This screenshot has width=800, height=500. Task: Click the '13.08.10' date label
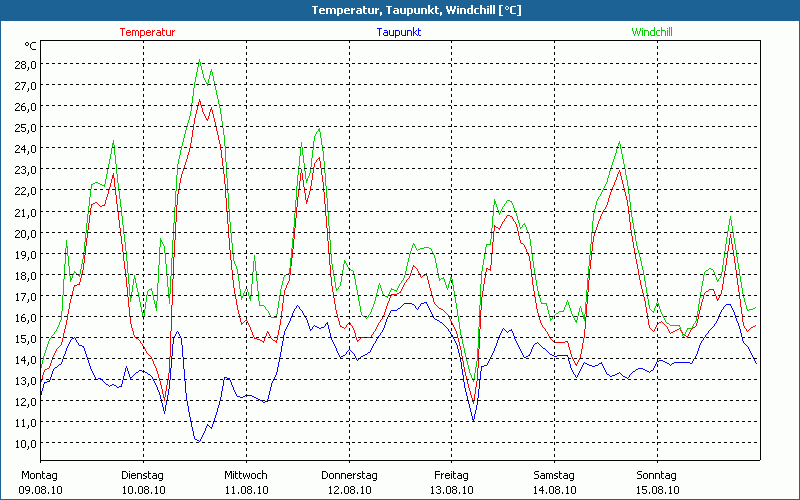point(452,490)
